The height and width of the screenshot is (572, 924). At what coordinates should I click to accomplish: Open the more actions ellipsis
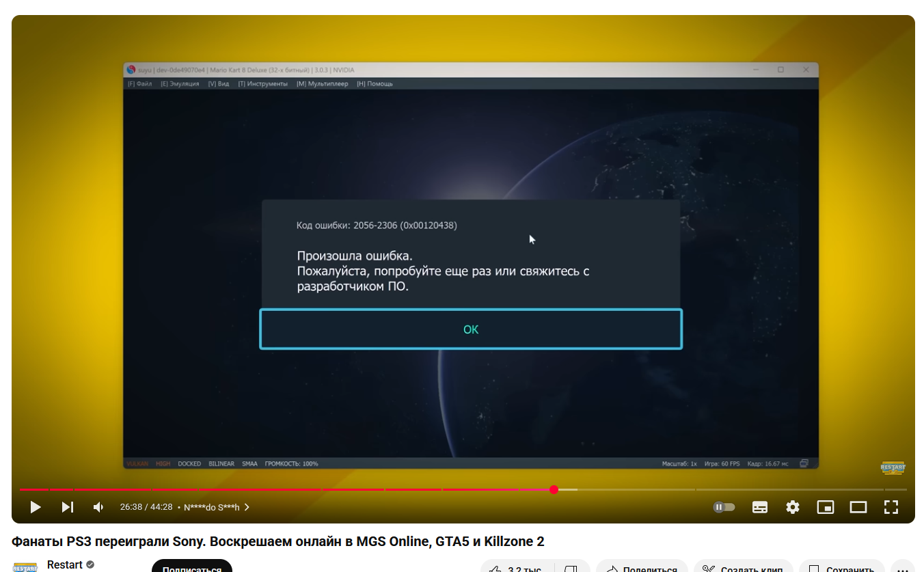[x=902, y=567]
